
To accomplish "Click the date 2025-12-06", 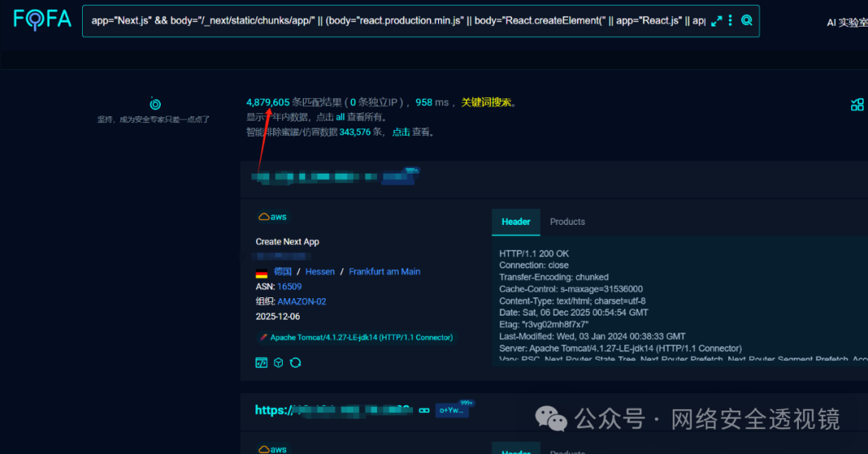I will [x=278, y=317].
